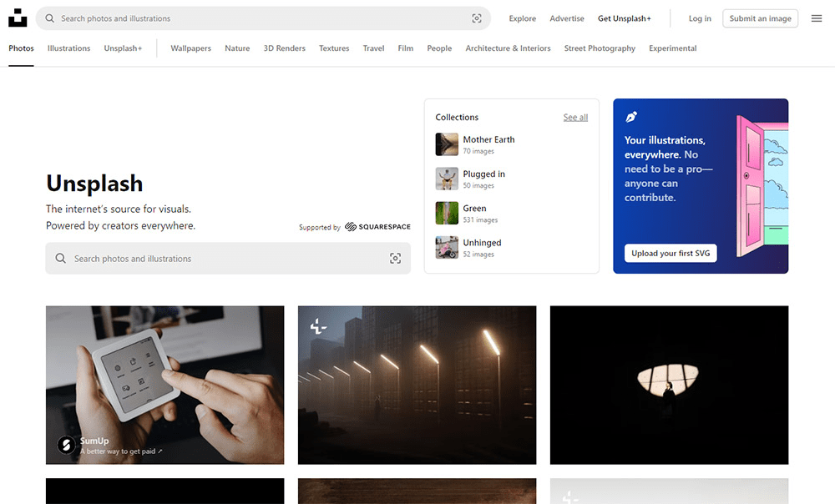
Task: Open the Log in link
Action: (x=700, y=18)
